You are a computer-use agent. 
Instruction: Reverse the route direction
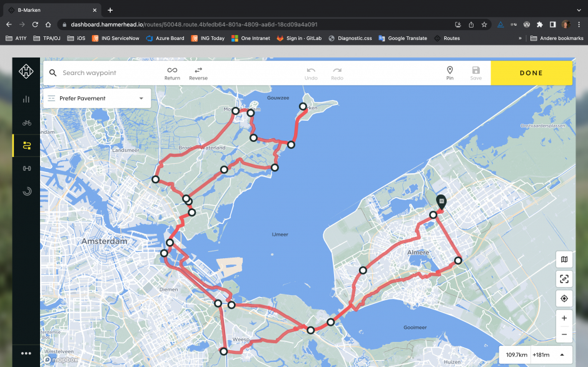tap(198, 73)
